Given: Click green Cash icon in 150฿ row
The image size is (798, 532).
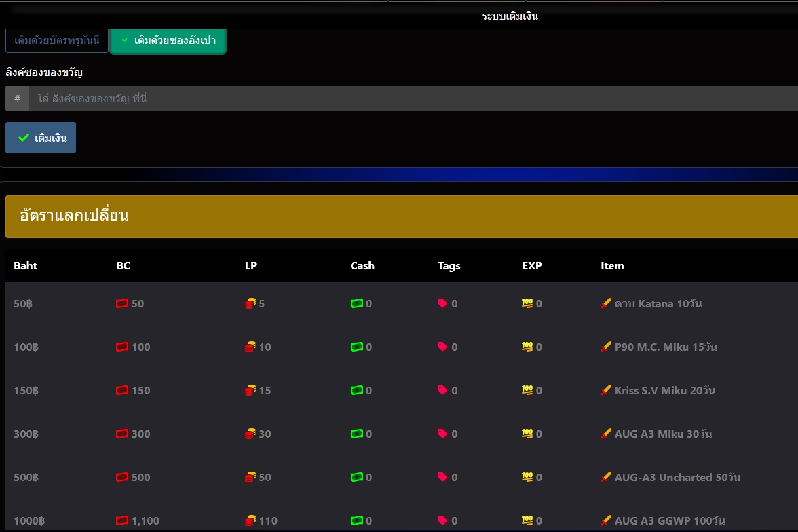Looking at the screenshot, I should pyautogui.click(x=357, y=391).
